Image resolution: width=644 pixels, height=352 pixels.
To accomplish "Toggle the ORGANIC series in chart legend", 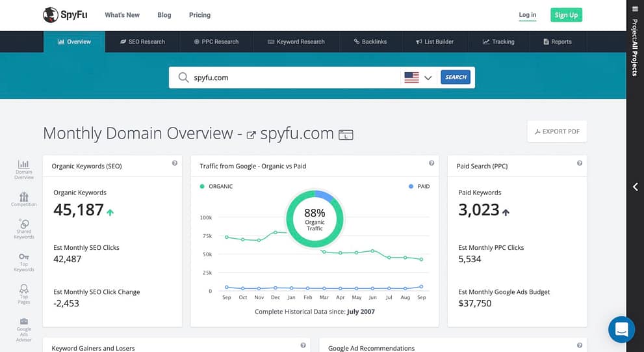I will pyautogui.click(x=216, y=186).
